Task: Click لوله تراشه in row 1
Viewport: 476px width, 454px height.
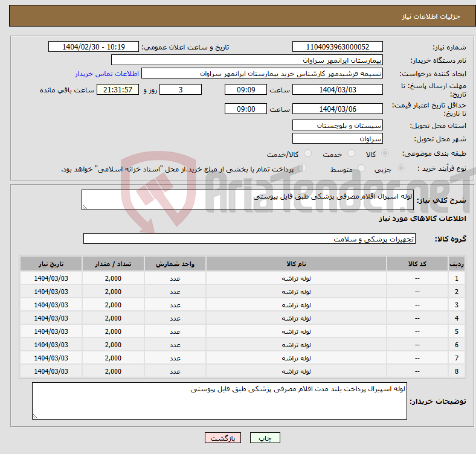Action: (296, 278)
